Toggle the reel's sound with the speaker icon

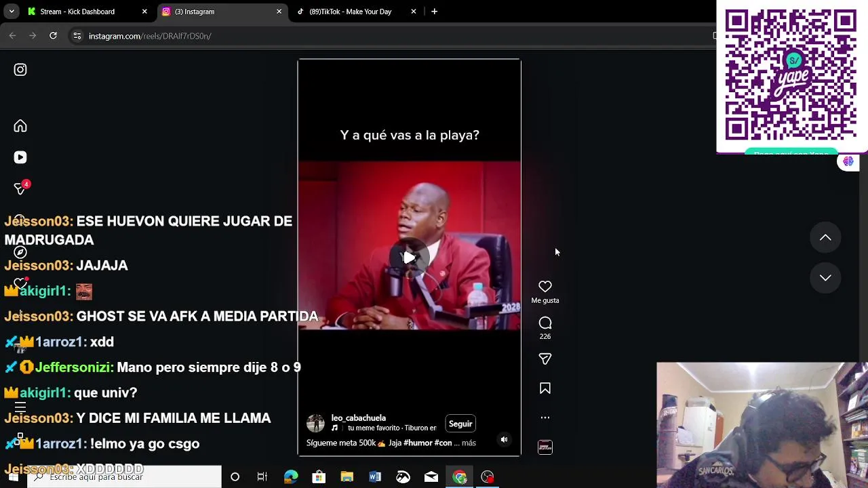pos(504,440)
